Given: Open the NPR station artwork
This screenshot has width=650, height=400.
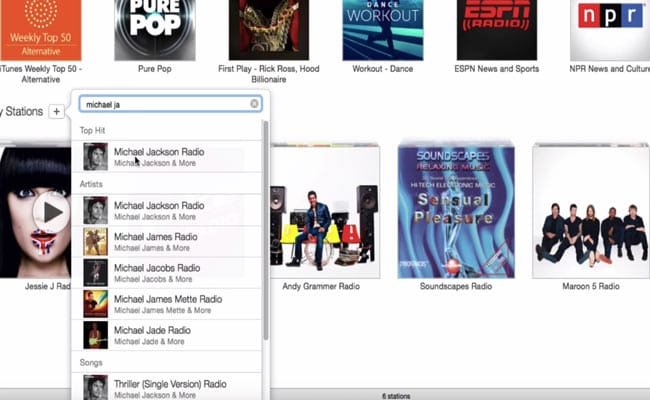Looking at the screenshot, I should click(x=610, y=30).
